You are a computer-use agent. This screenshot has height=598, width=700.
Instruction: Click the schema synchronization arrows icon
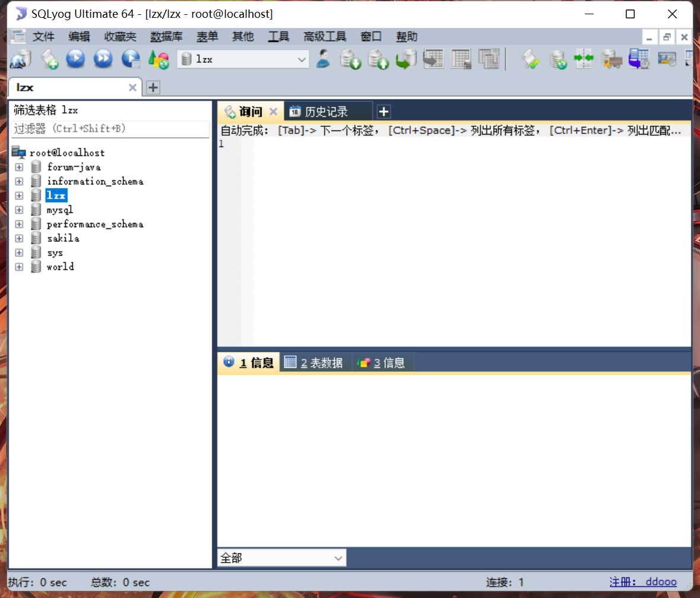click(584, 59)
